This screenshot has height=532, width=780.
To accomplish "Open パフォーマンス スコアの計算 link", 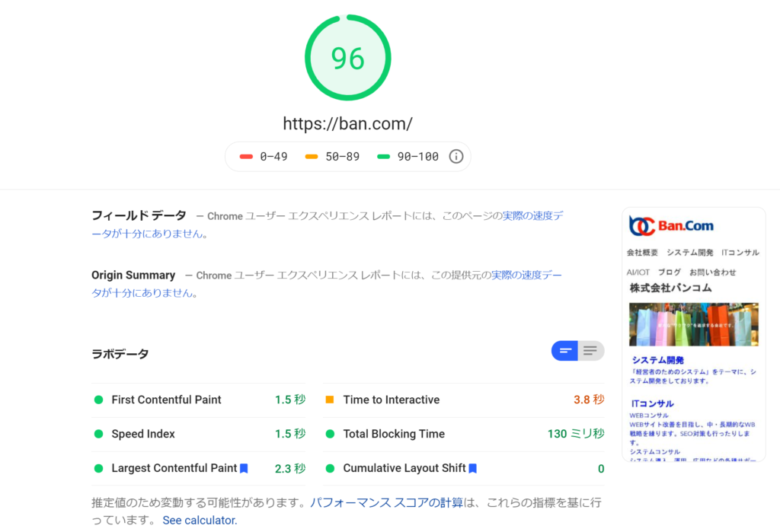I will [x=386, y=503].
